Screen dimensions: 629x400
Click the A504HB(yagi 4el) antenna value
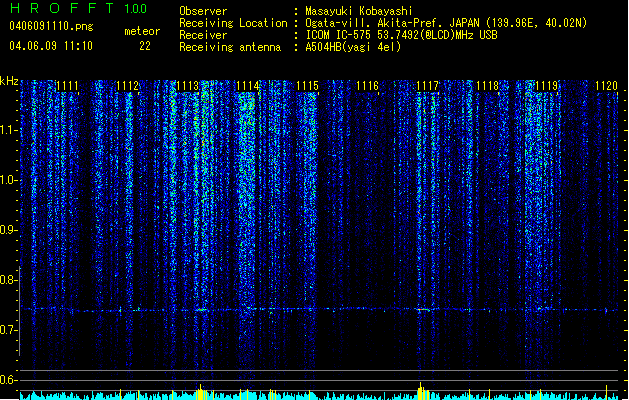pyautogui.click(x=353, y=47)
